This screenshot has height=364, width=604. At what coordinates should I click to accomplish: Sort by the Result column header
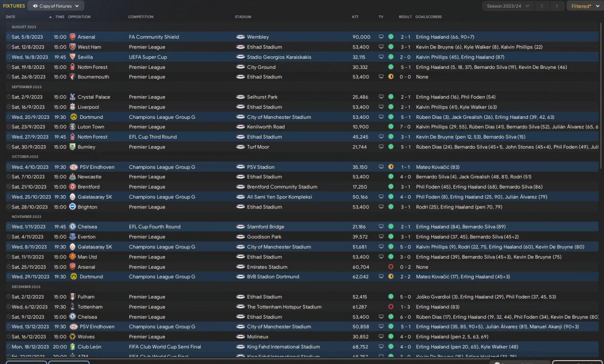[405, 17]
